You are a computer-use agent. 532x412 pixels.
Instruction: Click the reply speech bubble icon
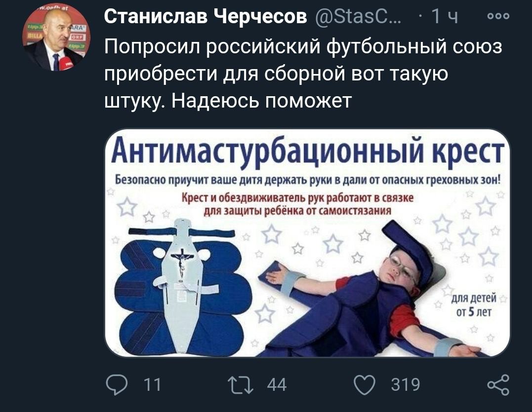click(117, 384)
